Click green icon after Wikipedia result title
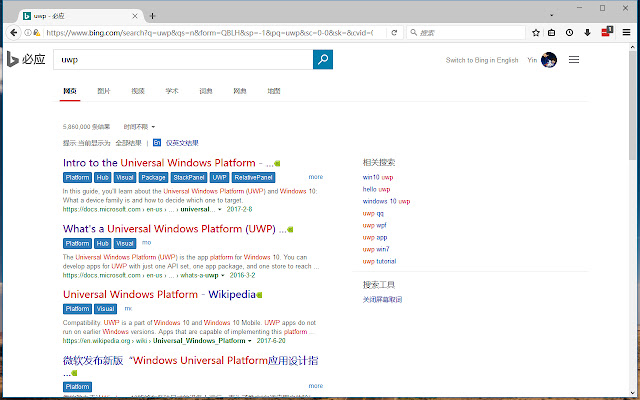The image size is (640, 400). coord(260,295)
